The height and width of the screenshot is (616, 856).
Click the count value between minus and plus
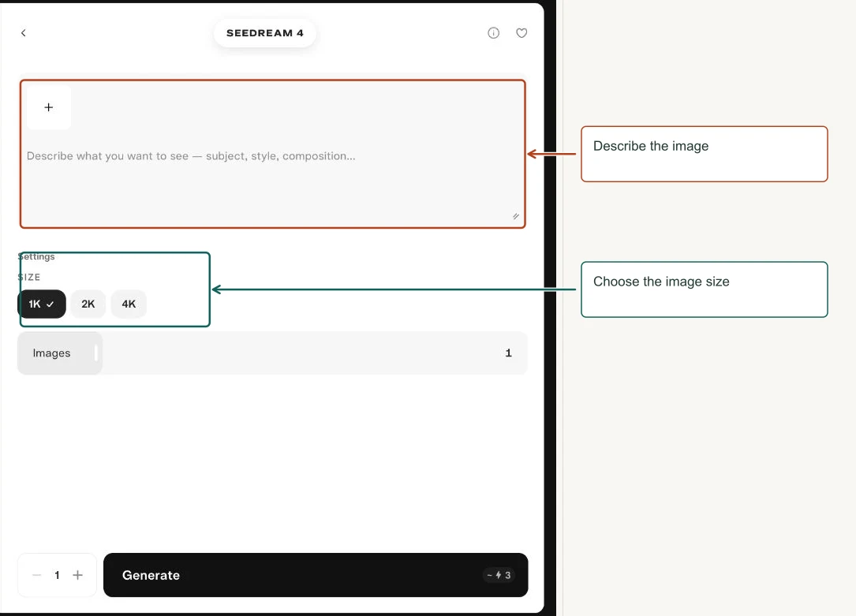click(57, 575)
